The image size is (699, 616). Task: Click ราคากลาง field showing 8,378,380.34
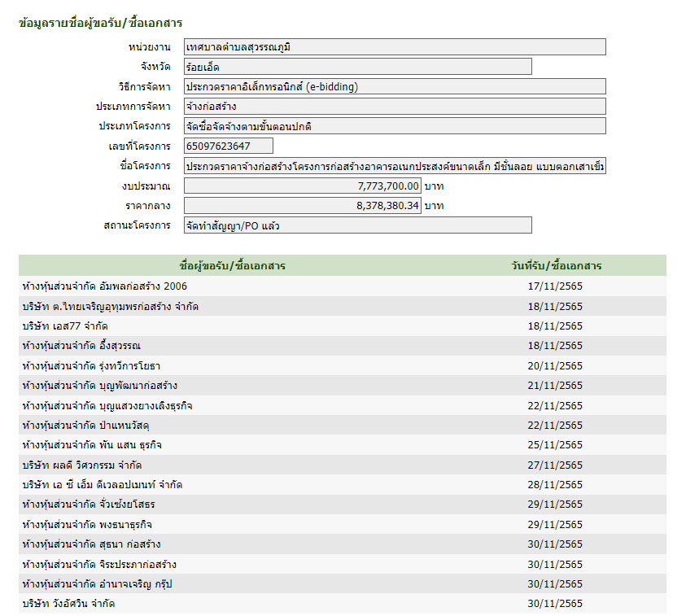point(302,206)
